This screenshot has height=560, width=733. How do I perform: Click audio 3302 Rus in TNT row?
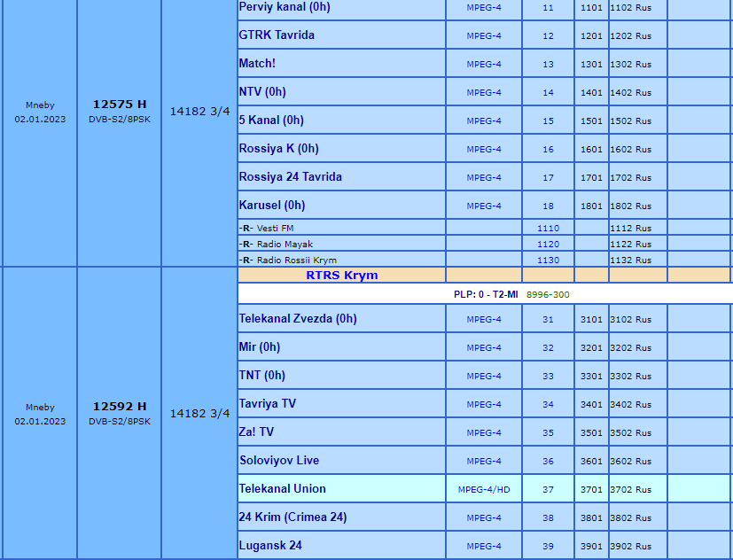click(630, 377)
